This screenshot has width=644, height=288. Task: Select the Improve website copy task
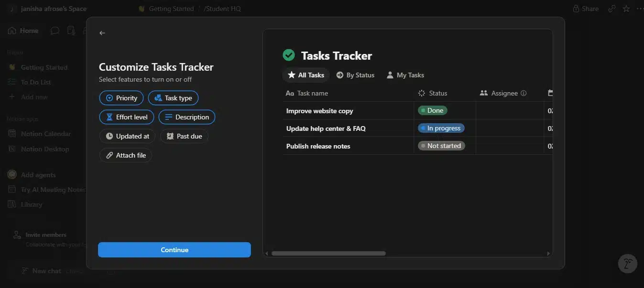(319, 111)
